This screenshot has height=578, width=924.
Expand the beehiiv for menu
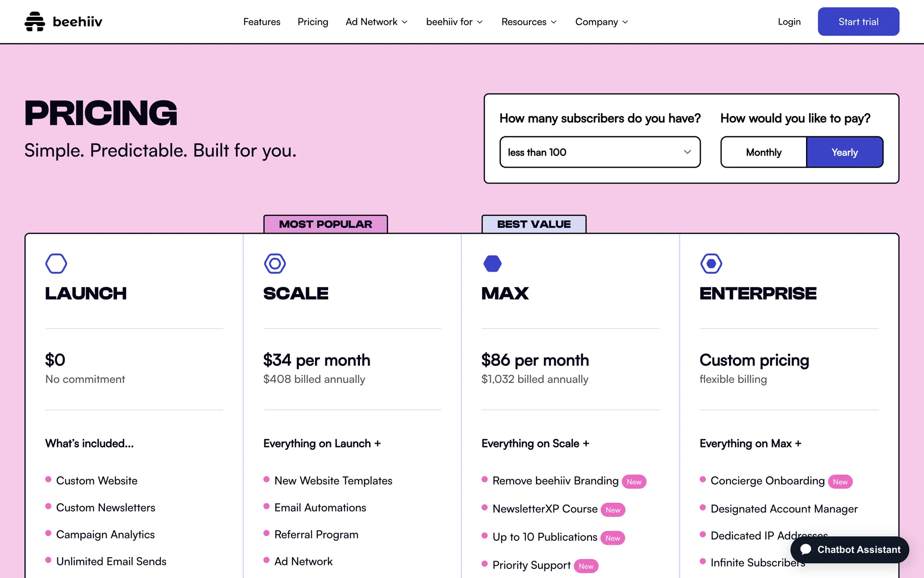click(454, 22)
